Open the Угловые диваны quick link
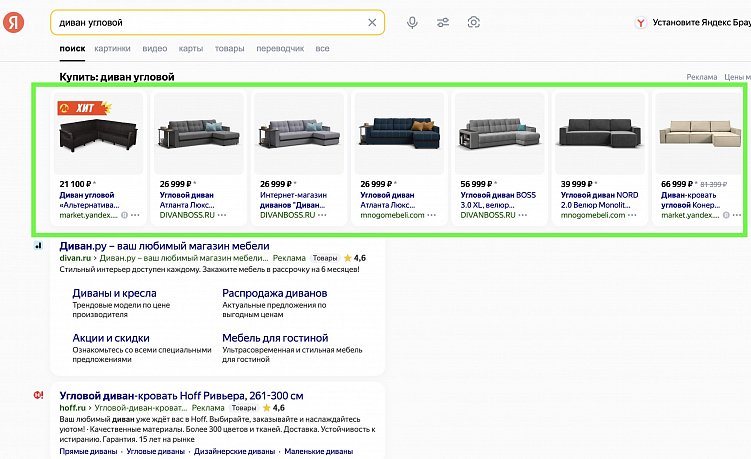Image resolution: width=751 pixels, height=459 pixels. 155,451
